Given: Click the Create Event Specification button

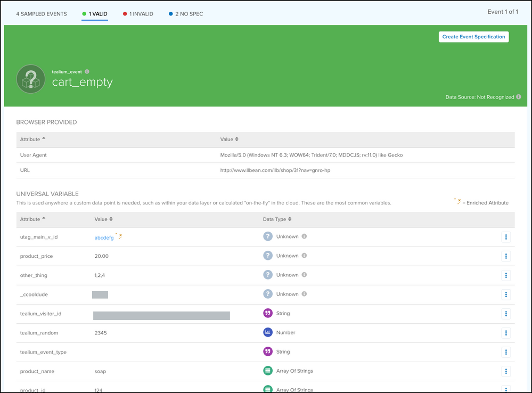Looking at the screenshot, I should (473, 37).
